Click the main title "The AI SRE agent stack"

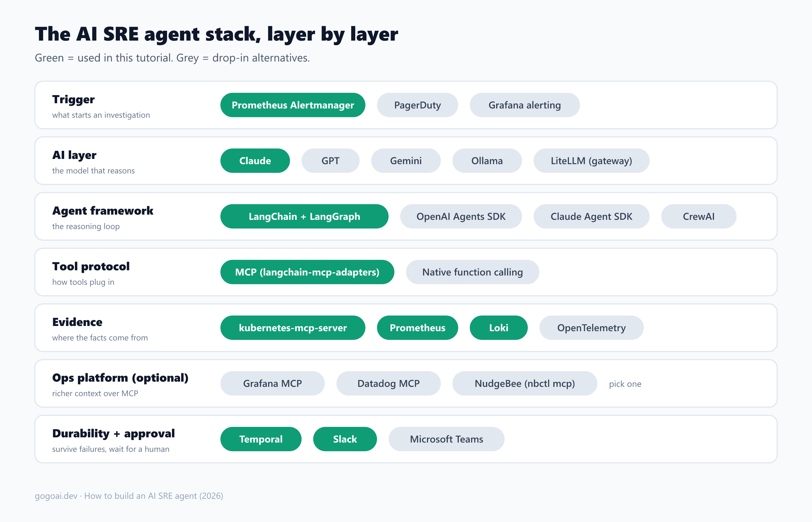(x=216, y=34)
